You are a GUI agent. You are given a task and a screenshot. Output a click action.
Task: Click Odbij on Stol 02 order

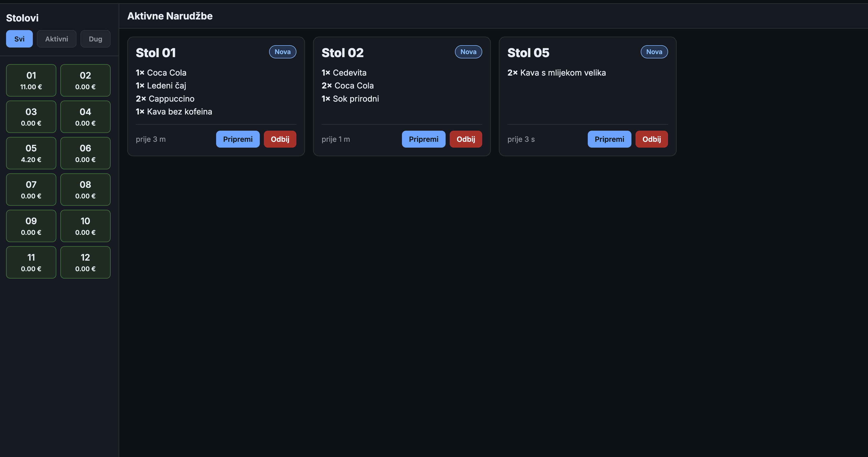(x=466, y=139)
